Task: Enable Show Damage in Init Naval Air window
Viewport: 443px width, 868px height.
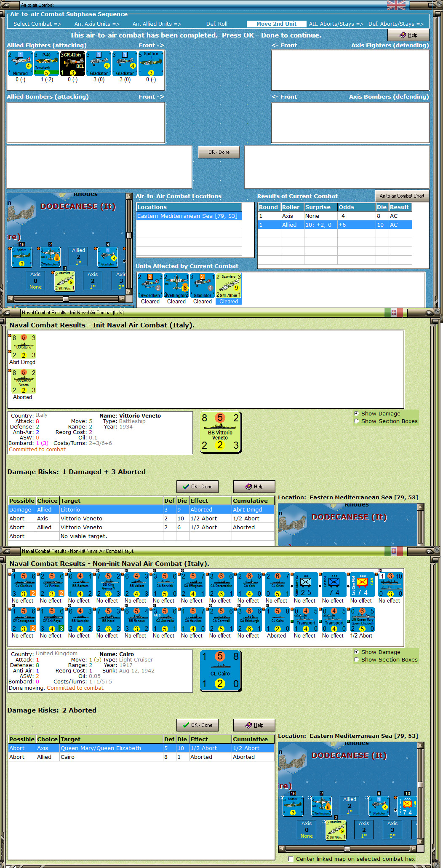Action: pyautogui.click(x=356, y=414)
